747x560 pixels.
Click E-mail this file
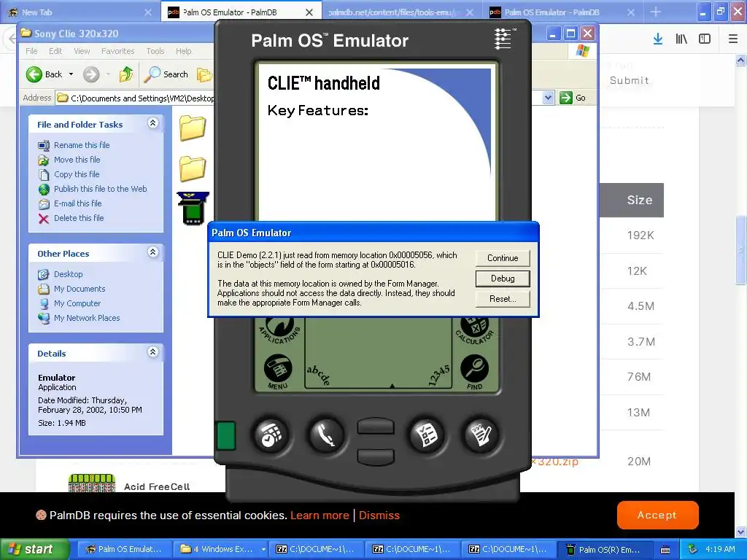pyautogui.click(x=77, y=203)
